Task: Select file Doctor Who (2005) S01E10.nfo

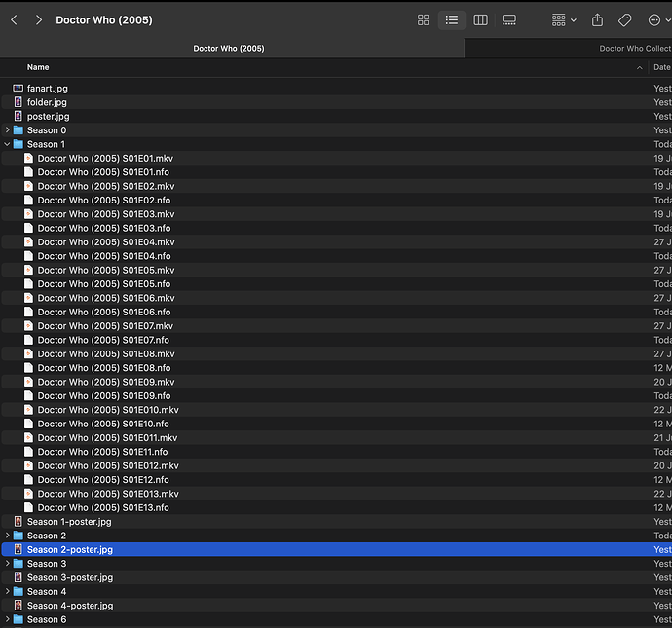Action: click(x=103, y=424)
